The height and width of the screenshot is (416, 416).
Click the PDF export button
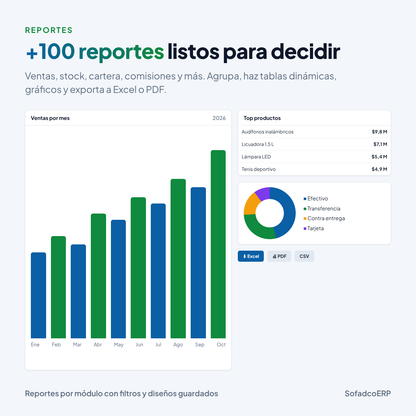tap(279, 256)
